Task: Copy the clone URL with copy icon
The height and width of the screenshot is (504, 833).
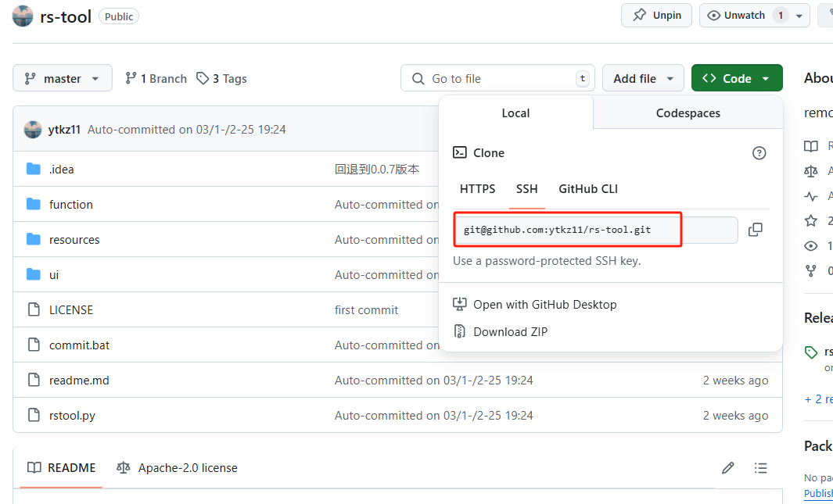Action: (x=755, y=230)
